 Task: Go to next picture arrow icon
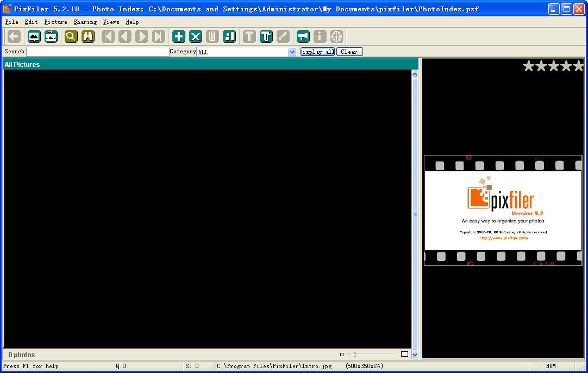tap(142, 36)
